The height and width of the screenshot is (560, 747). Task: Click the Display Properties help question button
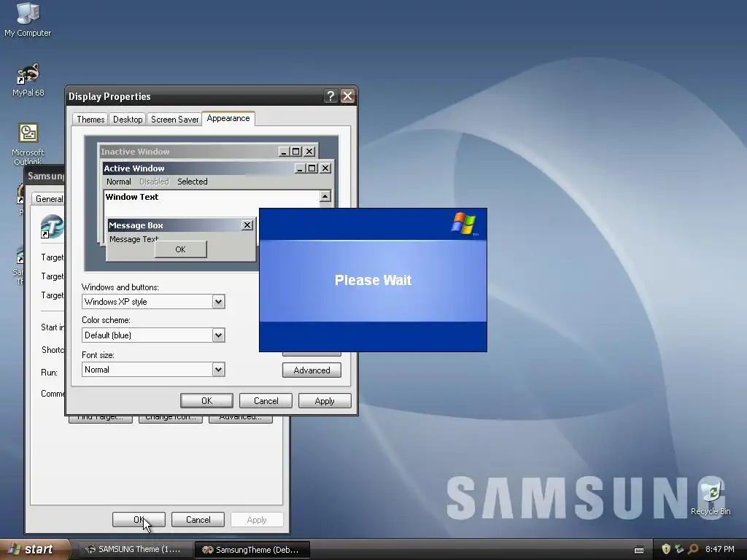pyautogui.click(x=330, y=96)
